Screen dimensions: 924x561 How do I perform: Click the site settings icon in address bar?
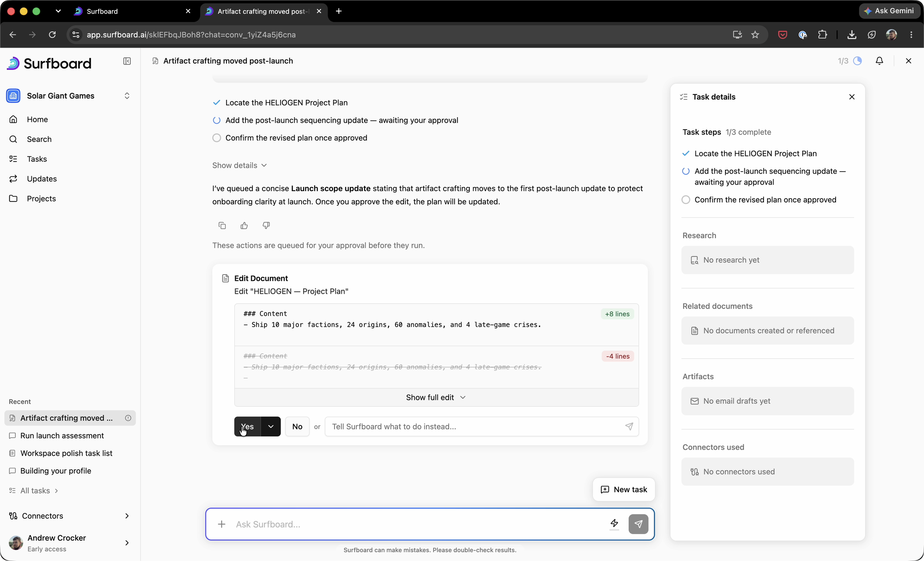tap(76, 34)
